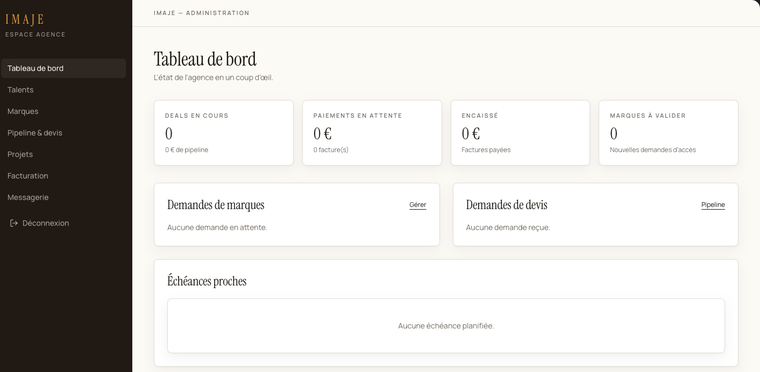
Task: Select the Deals en cours stat card
Action: 223,133
